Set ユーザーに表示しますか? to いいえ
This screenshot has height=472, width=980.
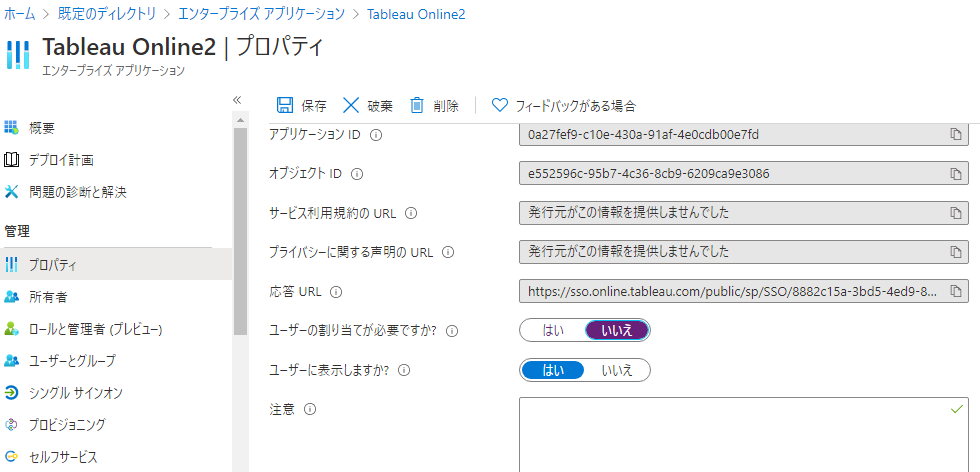617,369
